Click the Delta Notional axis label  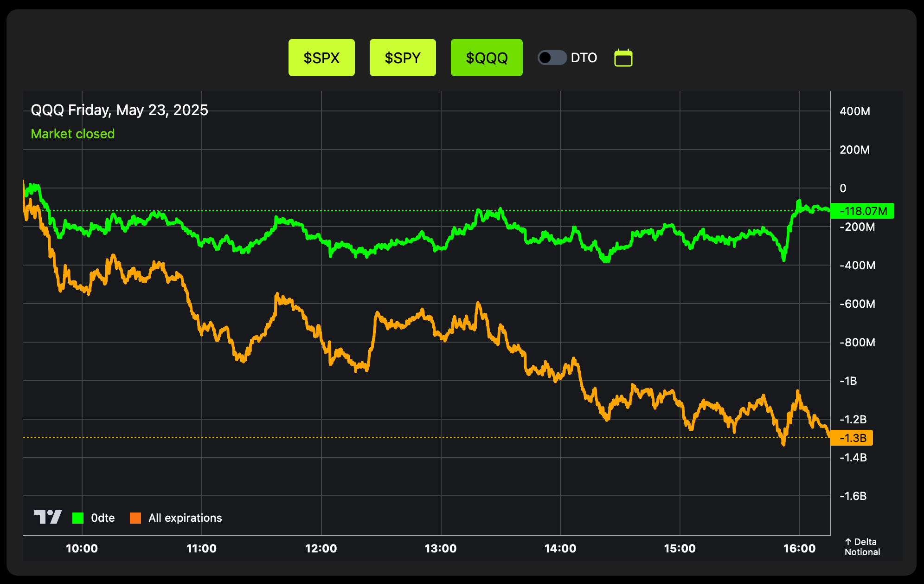[862, 547]
